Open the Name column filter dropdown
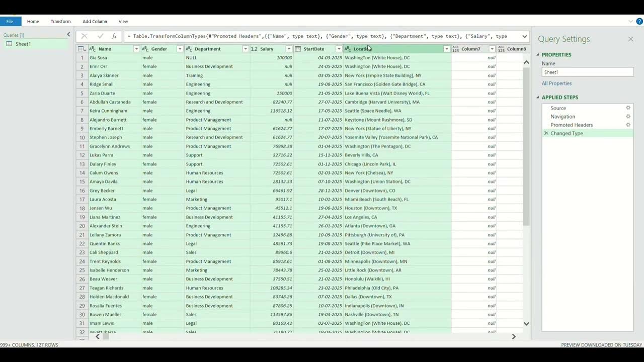This screenshot has width=644, height=362. point(136,49)
